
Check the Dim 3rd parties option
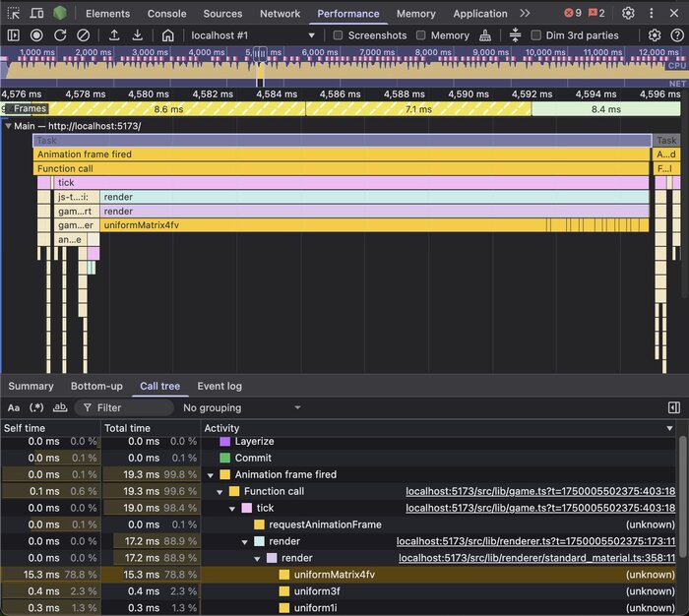(x=536, y=35)
